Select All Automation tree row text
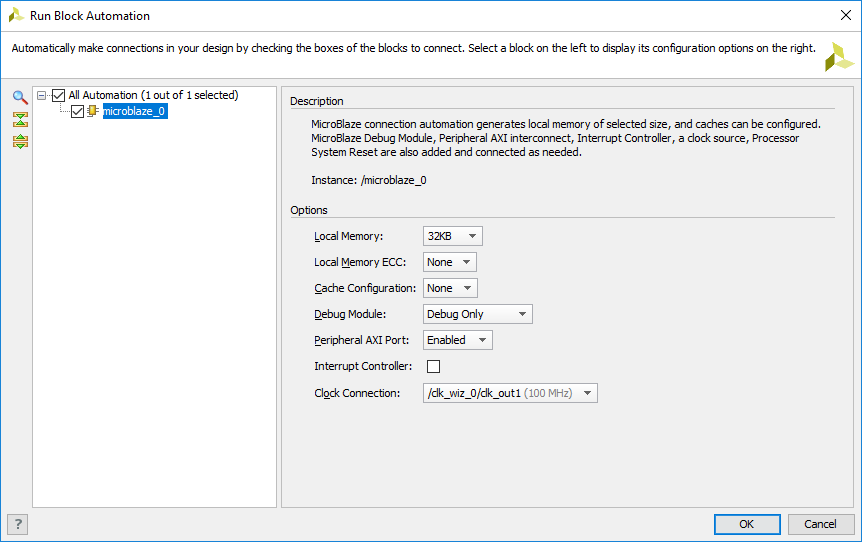 click(153, 95)
